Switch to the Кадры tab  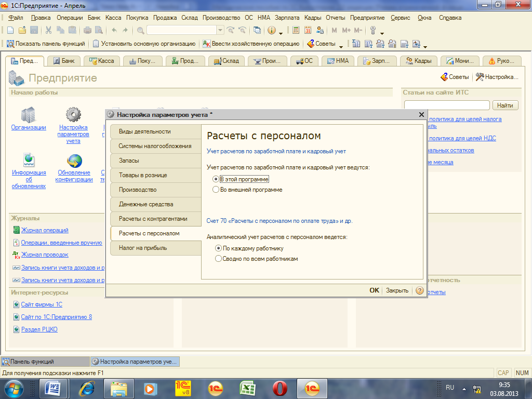coord(419,61)
